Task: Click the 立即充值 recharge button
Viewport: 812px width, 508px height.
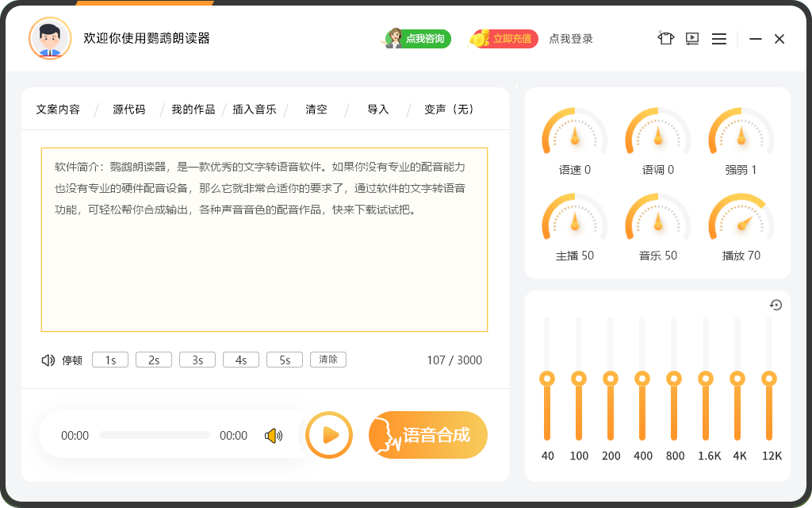Action: [505, 39]
